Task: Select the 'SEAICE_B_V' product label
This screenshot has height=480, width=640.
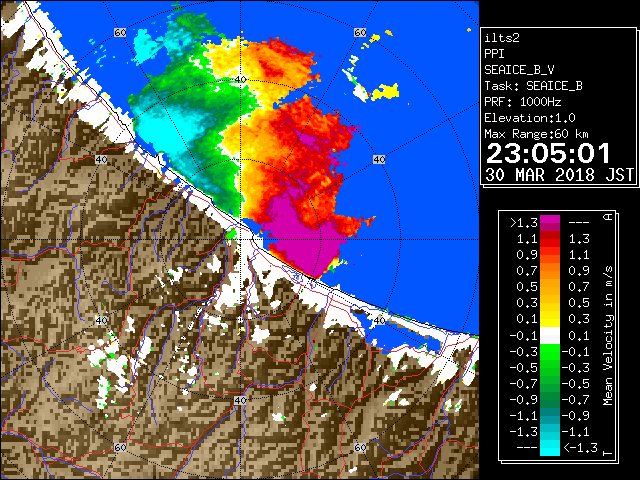Action: (x=519, y=70)
